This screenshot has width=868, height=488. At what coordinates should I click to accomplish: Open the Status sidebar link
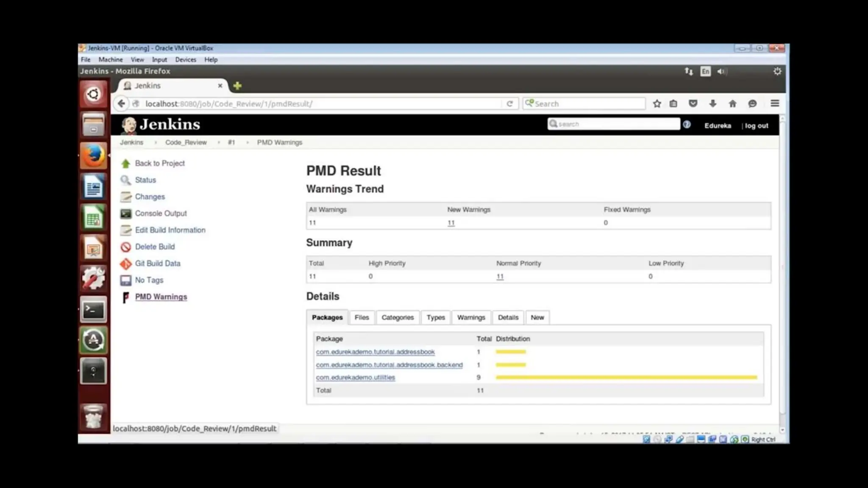click(x=145, y=180)
